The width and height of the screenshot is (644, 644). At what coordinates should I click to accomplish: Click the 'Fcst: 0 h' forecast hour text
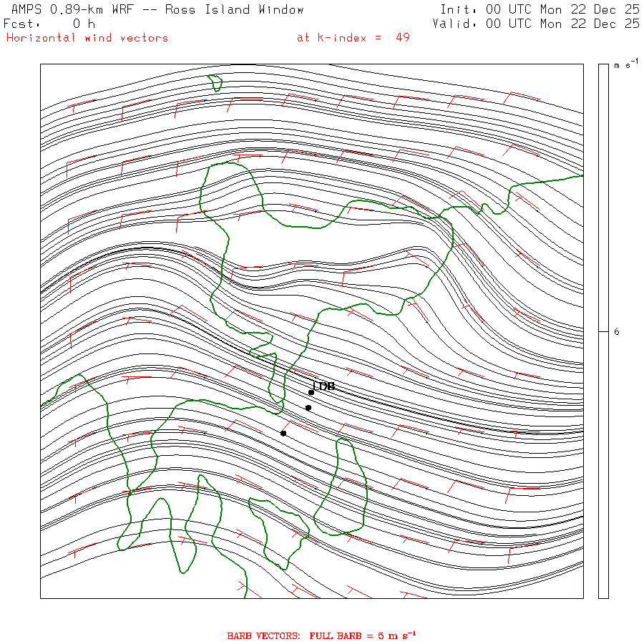click(49, 24)
